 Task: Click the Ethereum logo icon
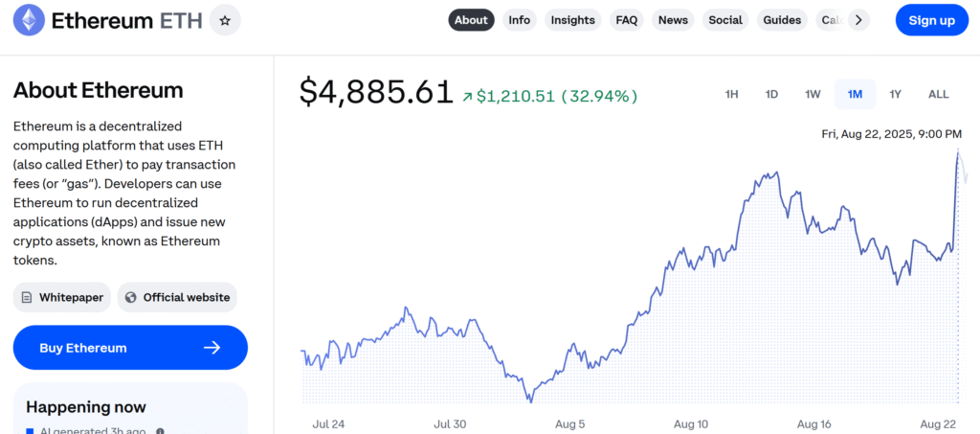tap(29, 20)
